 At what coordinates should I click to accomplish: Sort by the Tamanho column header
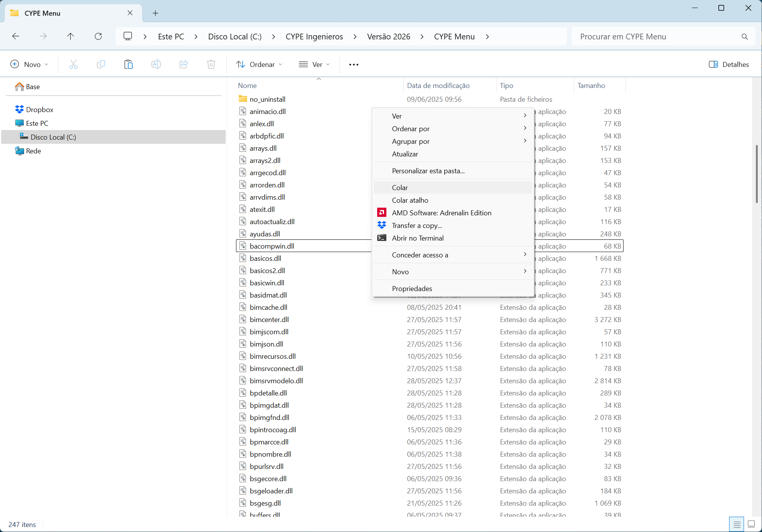[591, 86]
